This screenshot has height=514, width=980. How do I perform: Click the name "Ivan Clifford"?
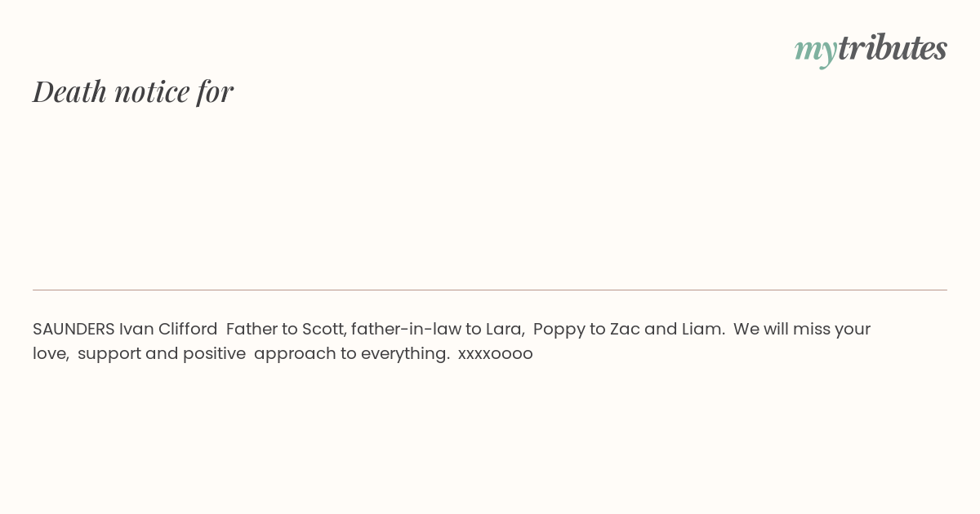click(x=168, y=329)
